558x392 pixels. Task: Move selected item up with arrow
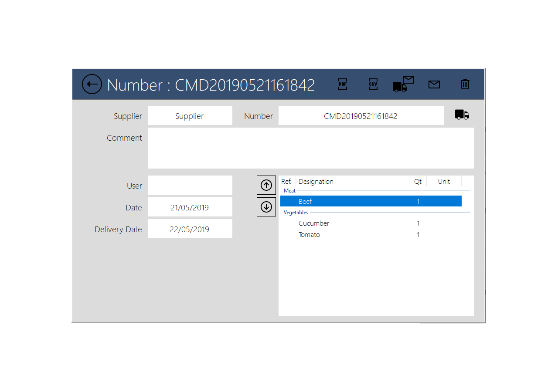(x=266, y=185)
